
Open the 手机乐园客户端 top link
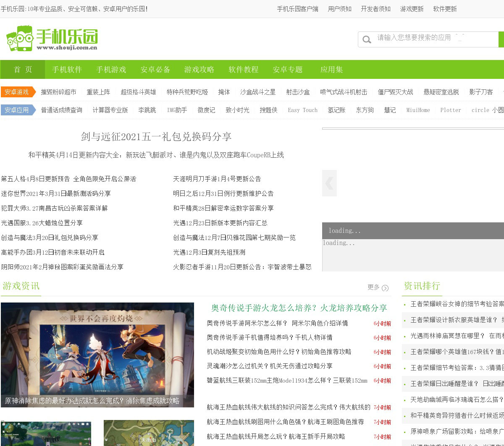click(x=297, y=9)
